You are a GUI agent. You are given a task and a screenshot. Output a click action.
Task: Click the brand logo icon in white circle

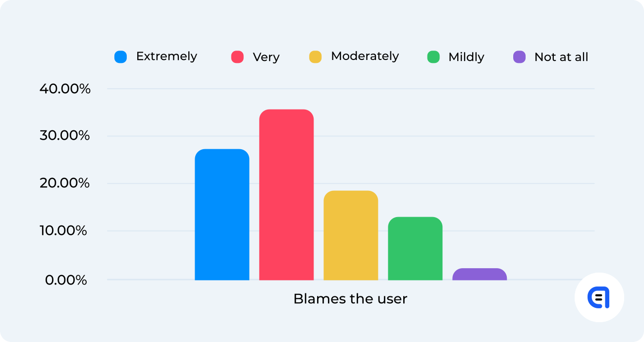click(x=599, y=297)
